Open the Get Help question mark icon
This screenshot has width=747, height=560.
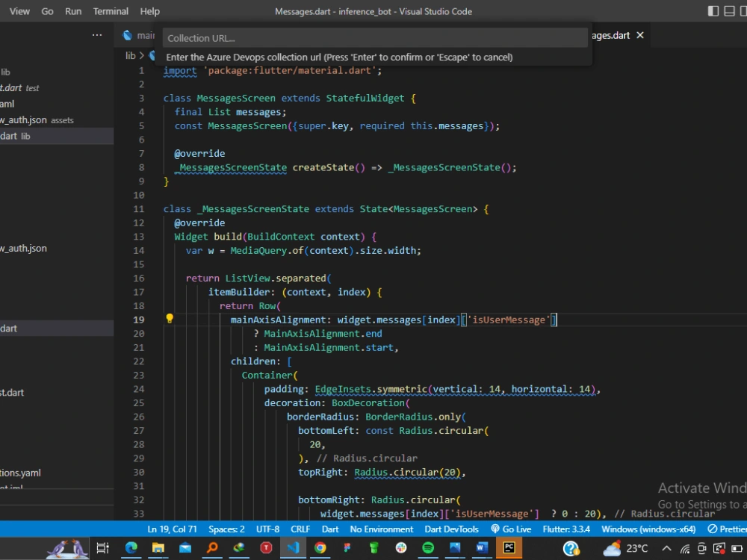tap(571, 549)
